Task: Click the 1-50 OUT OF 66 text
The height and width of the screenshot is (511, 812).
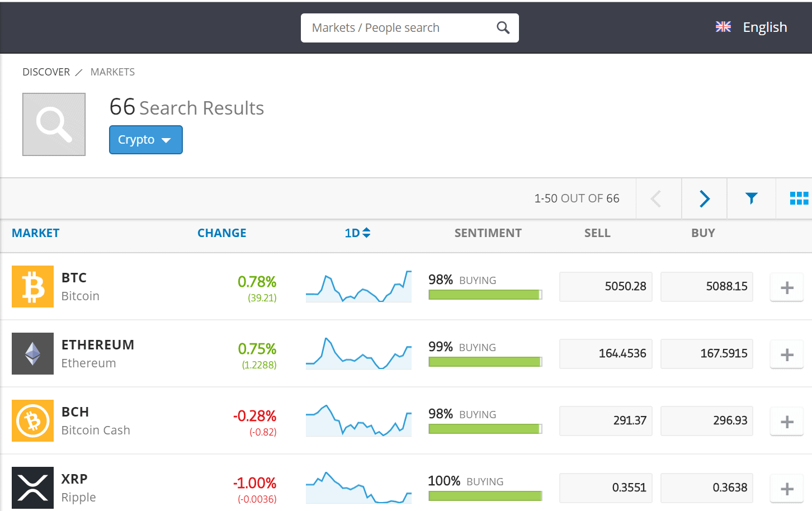Action: point(577,198)
